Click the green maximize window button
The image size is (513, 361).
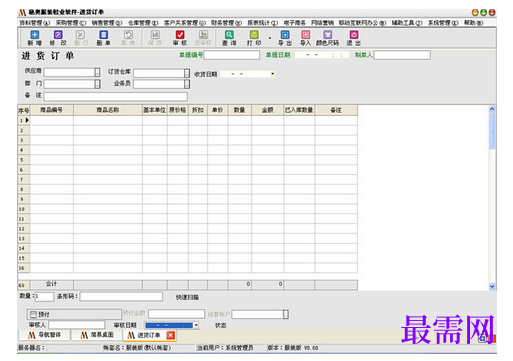[x=483, y=13]
